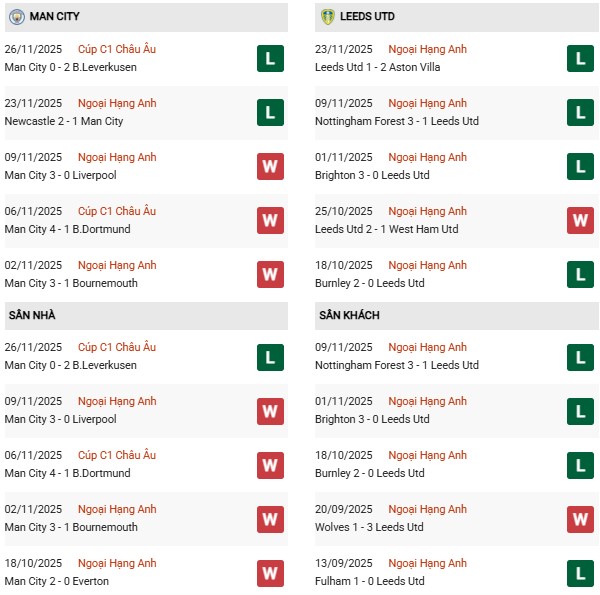Open the Sân Nhà section header
This screenshot has height=595, width=600.
32,315
